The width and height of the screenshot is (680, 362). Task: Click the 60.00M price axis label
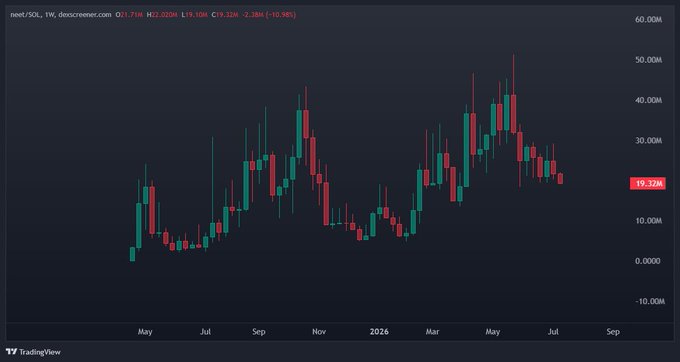point(648,20)
